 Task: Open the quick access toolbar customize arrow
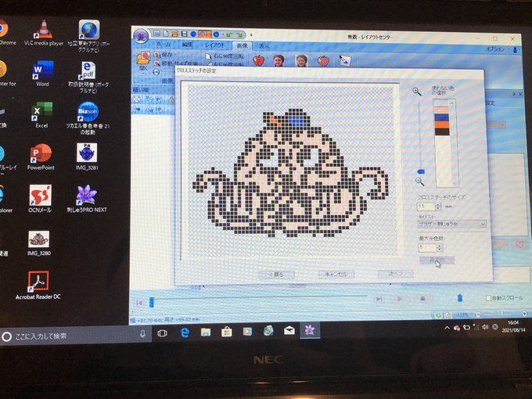click(251, 35)
